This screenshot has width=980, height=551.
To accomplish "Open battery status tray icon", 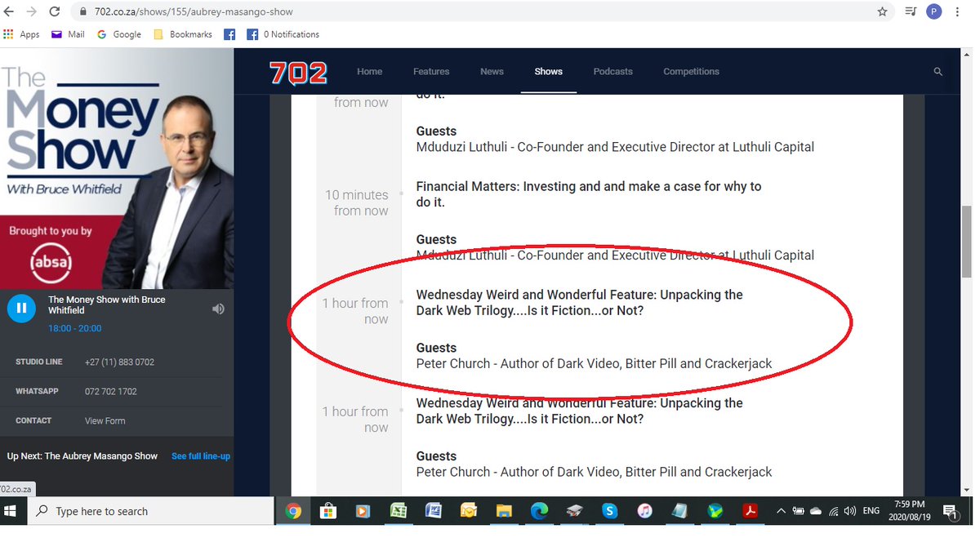I will 798,511.
